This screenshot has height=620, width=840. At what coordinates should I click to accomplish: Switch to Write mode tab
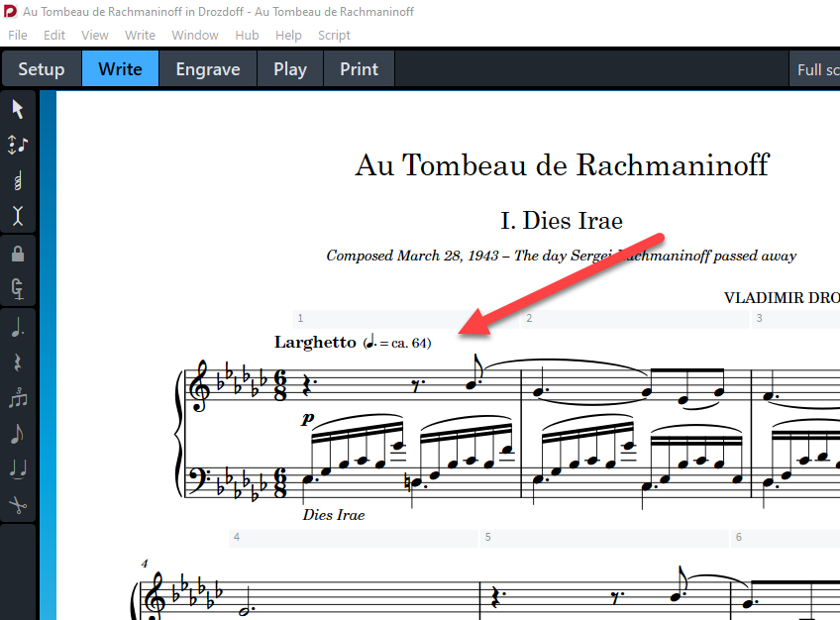120,68
